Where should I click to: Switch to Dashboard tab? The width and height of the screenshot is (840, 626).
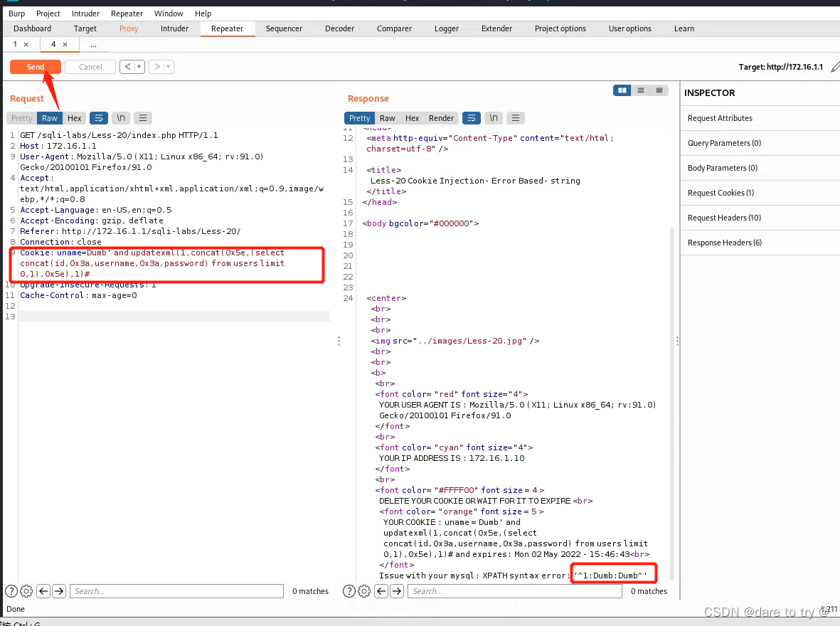[x=32, y=29]
